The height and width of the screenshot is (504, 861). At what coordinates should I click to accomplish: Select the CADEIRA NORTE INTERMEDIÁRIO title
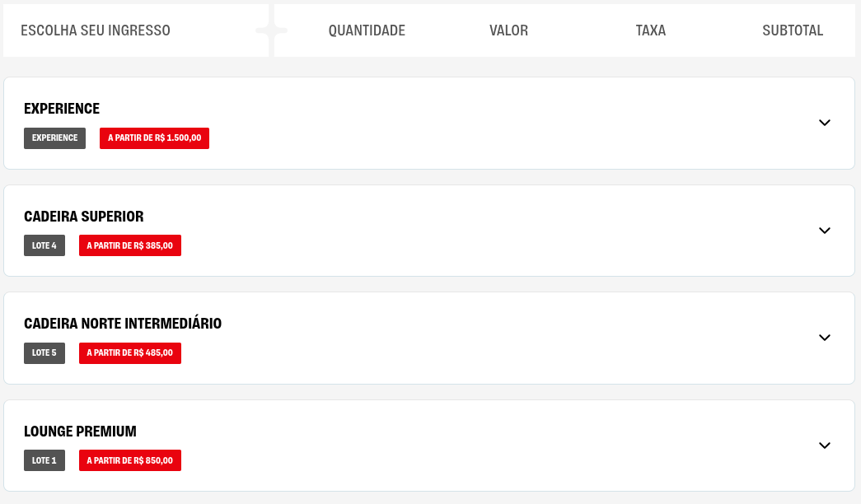[x=123, y=324]
